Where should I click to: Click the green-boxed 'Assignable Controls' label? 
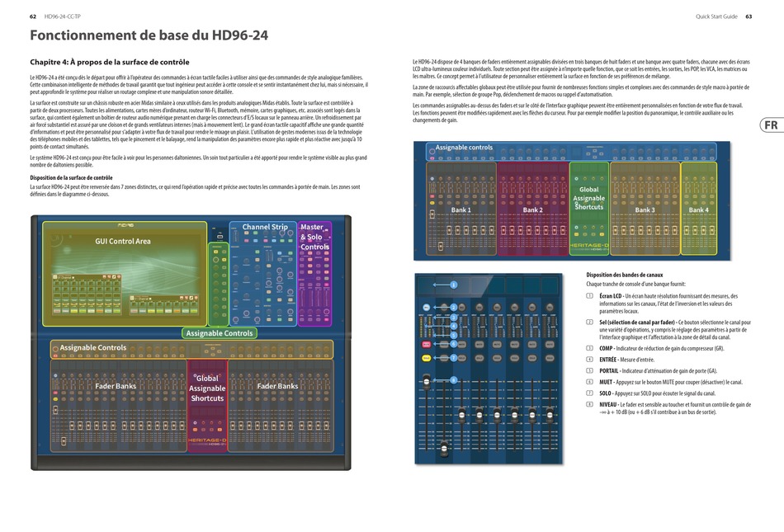pyautogui.click(x=220, y=333)
